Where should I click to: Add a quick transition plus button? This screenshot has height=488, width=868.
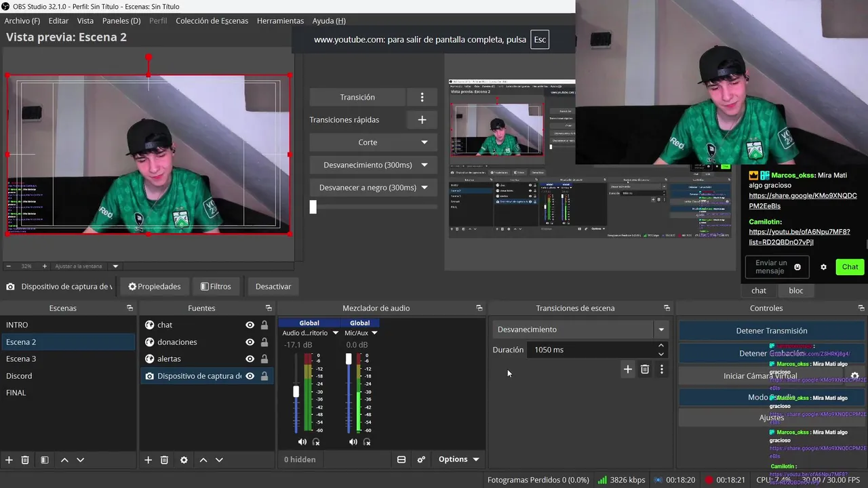click(x=422, y=120)
